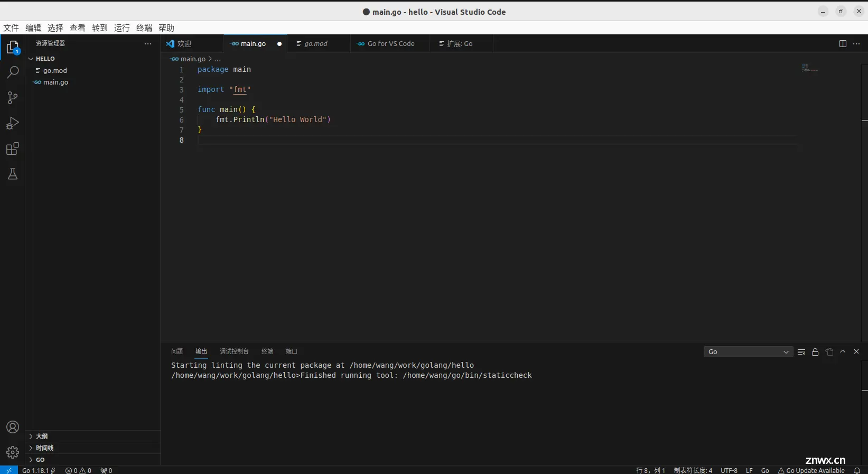
Task: Select the Go output channel dropdown
Action: 748,352
